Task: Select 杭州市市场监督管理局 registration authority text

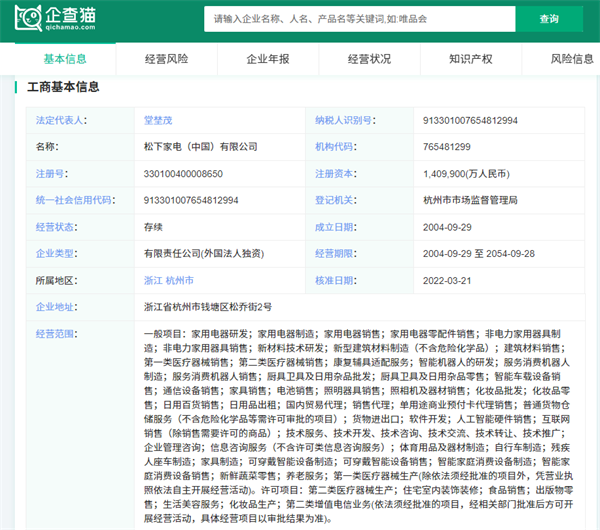Action: click(470, 200)
